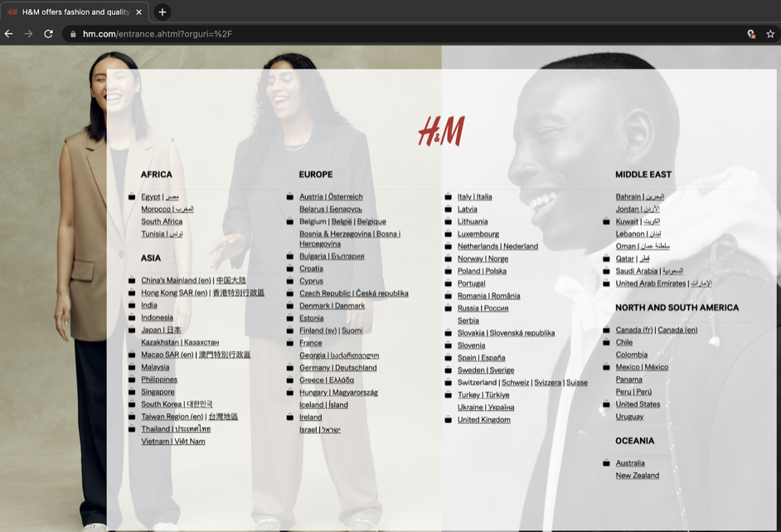Screen dimensions: 781x532
Task: Click shopping bag icon beside Qatar
Action: (x=606, y=259)
